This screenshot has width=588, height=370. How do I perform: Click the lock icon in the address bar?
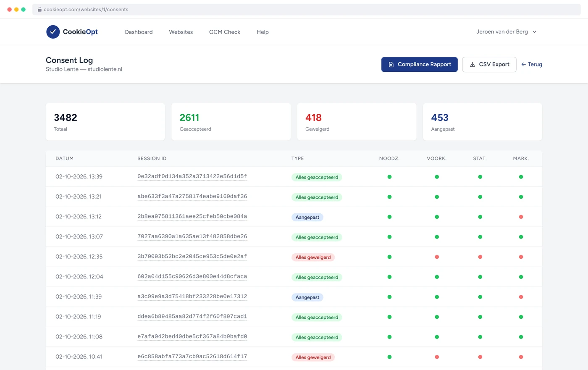[x=39, y=9]
